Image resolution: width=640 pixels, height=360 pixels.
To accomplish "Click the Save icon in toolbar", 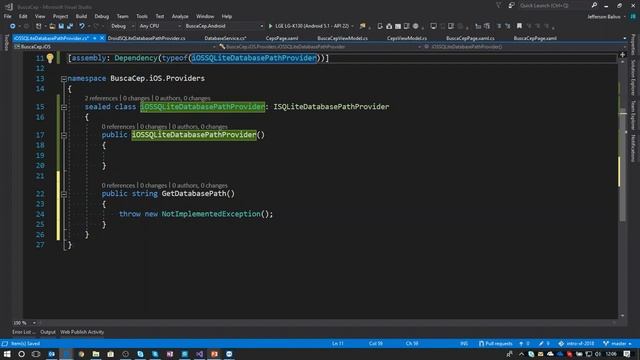I will point(61,26).
